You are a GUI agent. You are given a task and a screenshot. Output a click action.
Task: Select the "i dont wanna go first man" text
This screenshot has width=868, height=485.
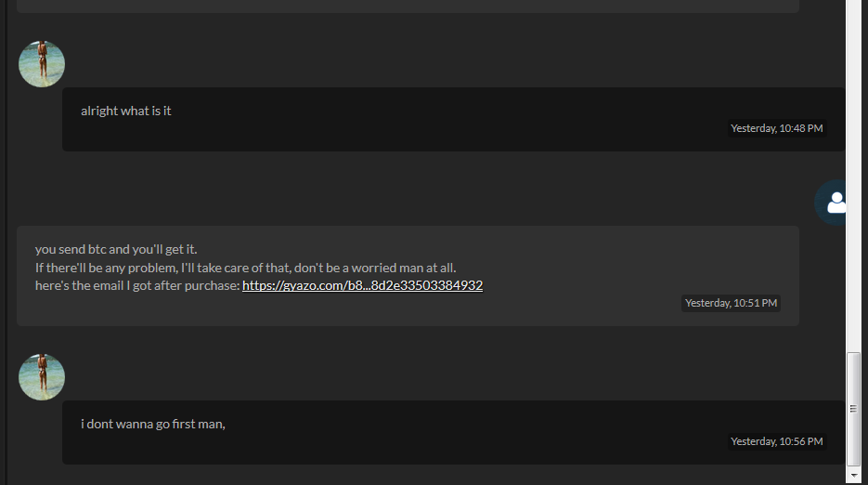[x=153, y=424]
